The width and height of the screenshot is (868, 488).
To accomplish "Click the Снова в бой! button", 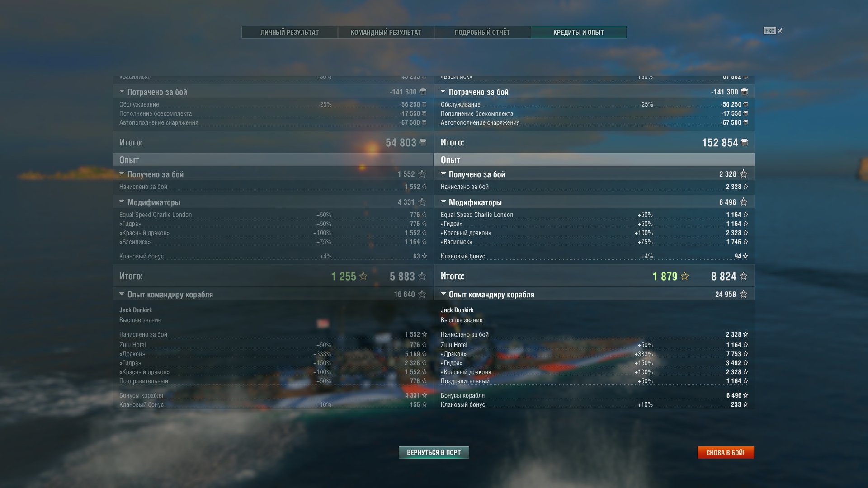I will [725, 452].
